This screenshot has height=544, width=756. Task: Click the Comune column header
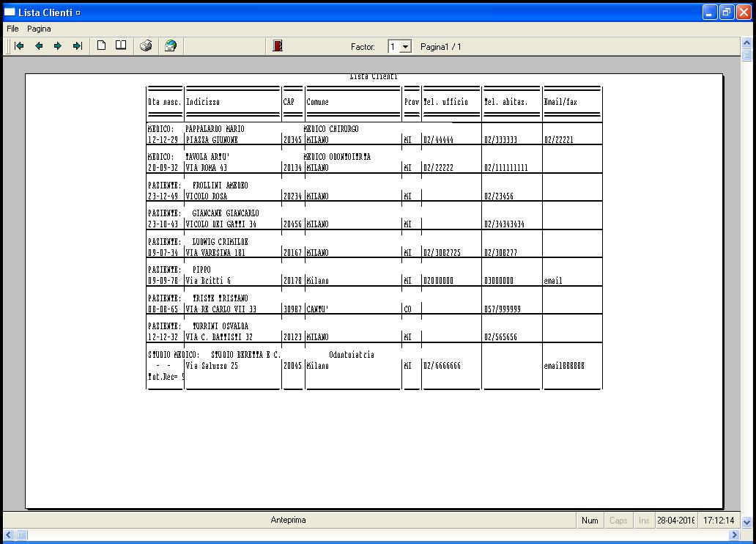318,102
